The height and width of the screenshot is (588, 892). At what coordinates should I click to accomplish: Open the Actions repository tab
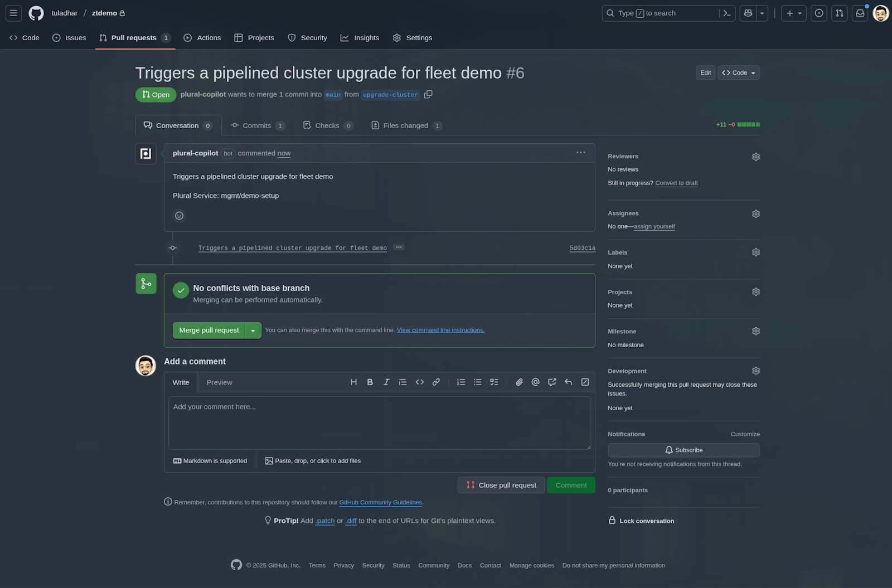coord(202,38)
